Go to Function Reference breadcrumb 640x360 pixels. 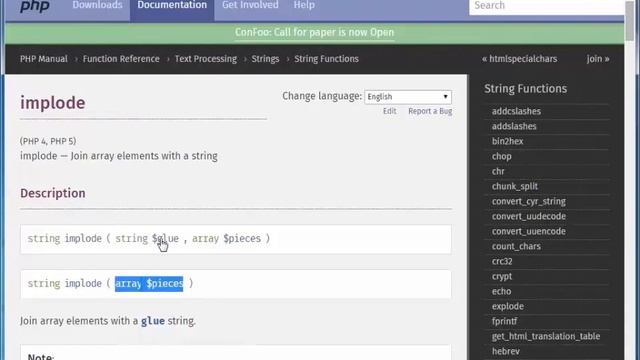click(121, 59)
